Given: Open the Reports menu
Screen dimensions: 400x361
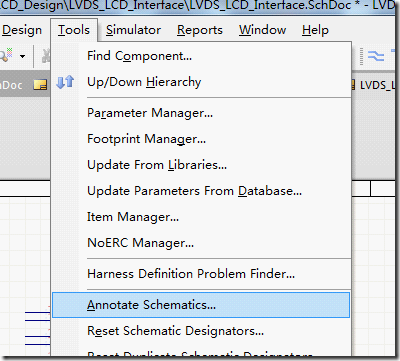Looking at the screenshot, I should (x=199, y=30).
